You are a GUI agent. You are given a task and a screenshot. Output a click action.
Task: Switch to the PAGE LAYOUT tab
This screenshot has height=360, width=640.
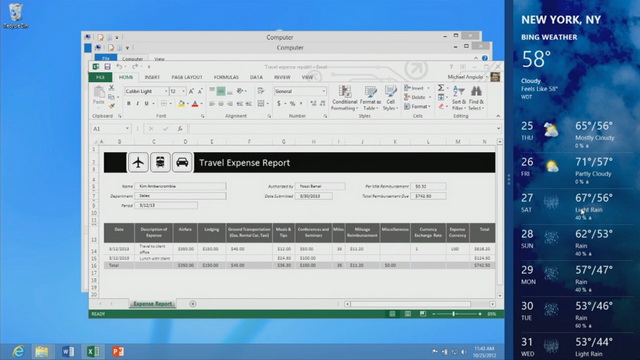click(187, 77)
